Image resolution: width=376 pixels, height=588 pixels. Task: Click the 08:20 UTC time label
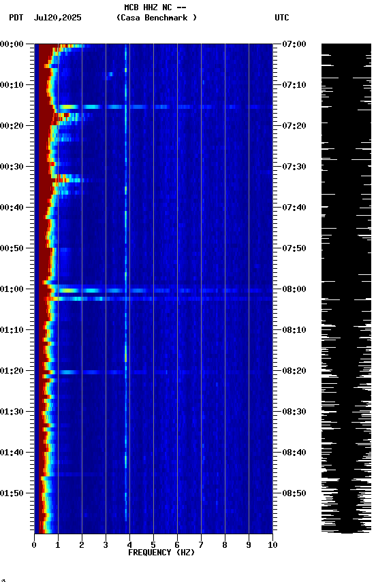point(294,371)
